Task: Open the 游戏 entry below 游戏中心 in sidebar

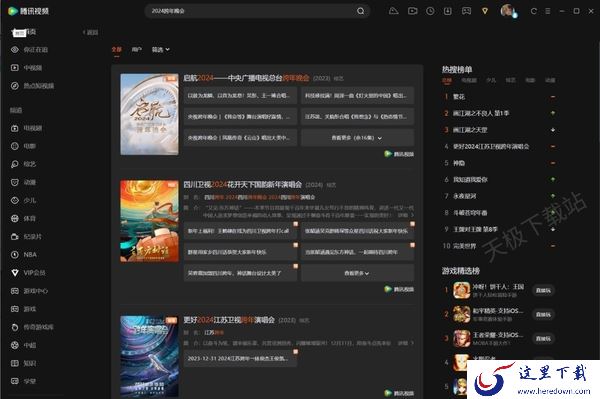Action: pos(23,309)
